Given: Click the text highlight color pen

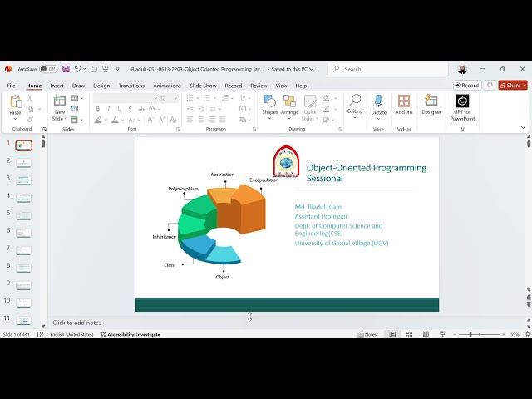Looking at the screenshot, I should tap(98, 120).
